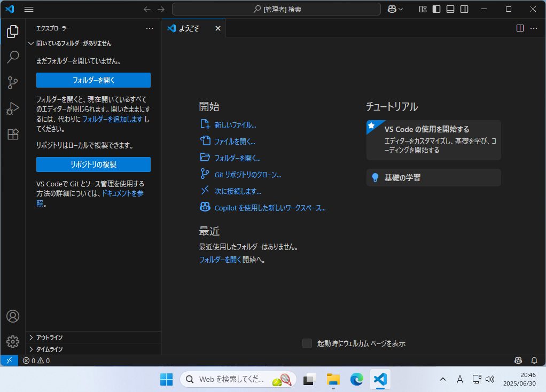
Task: Expand the タイムライン section
Action: click(x=93, y=349)
